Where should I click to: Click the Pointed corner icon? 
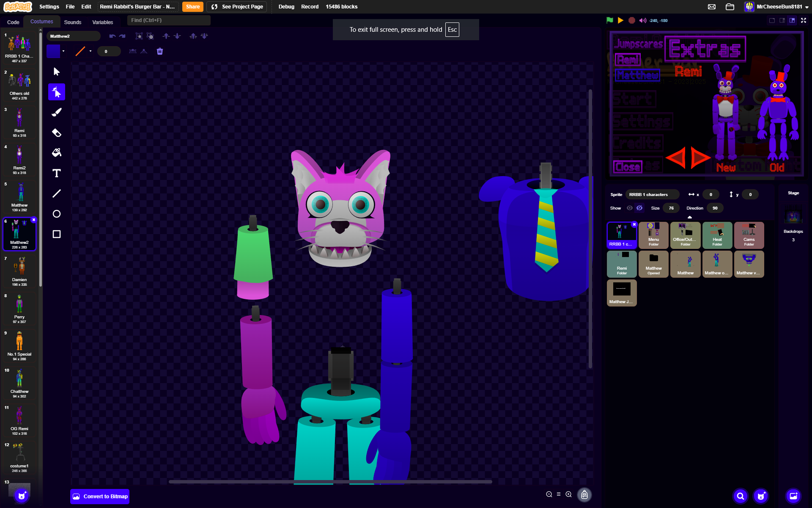tap(144, 51)
